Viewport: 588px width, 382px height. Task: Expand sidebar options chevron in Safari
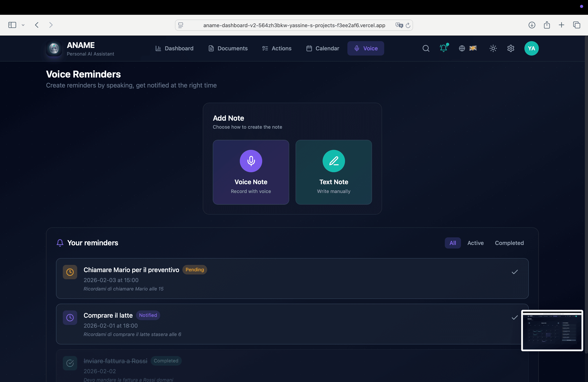click(23, 25)
